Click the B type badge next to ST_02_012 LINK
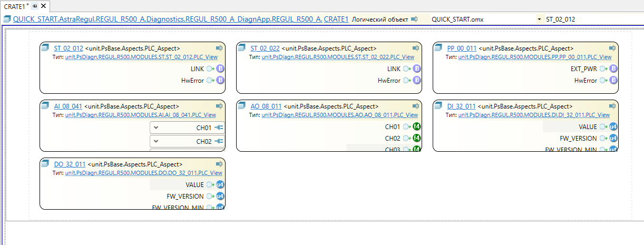The height and width of the screenshot is (245, 644). coord(220,68)
